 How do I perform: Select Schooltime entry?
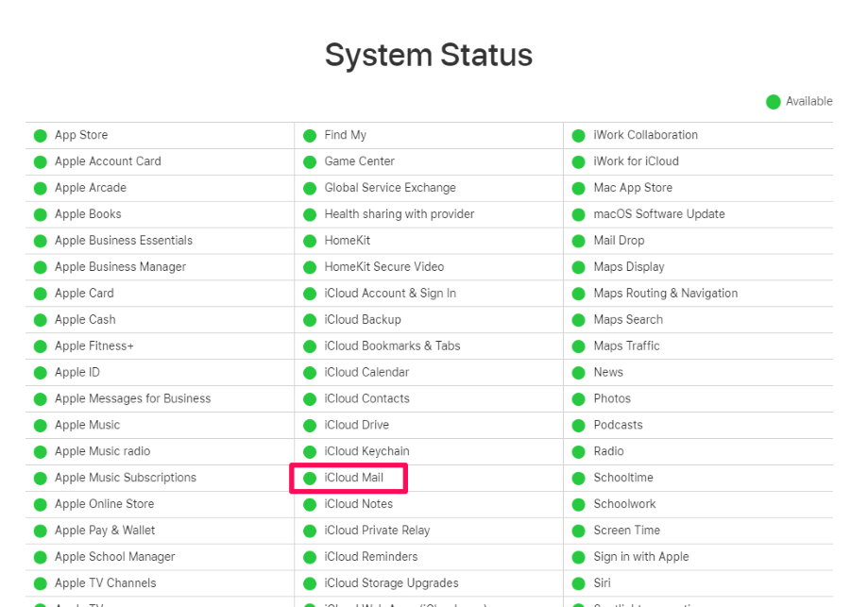coord(623,478)
